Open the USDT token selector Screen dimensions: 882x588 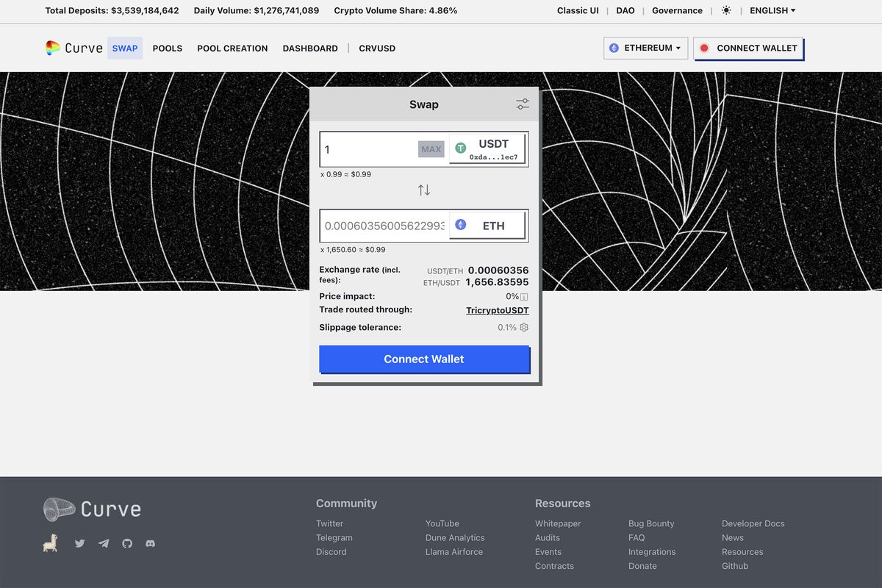click(487, 148)
